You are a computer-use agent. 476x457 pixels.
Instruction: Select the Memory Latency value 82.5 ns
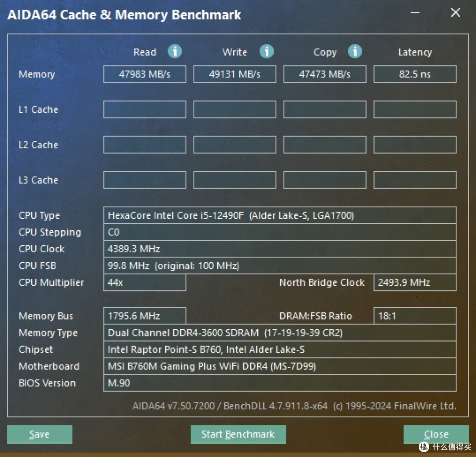coord(415,74)
